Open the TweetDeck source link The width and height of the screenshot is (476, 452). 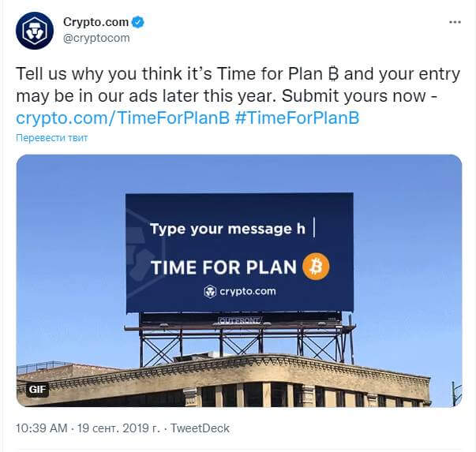pos(200,428)
